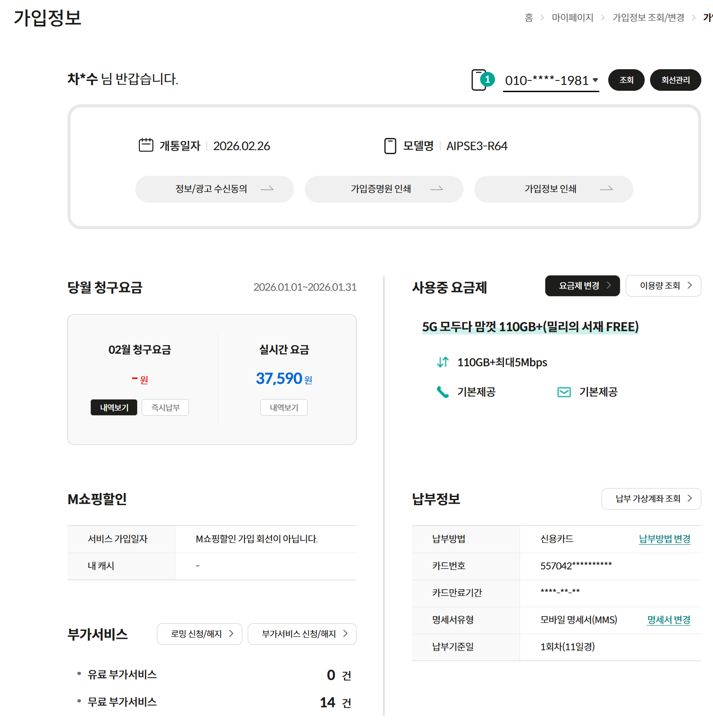The height and width of the screenshot is (728, 713).
Task: Click the 조회 button
Action: [x=626, y=80]
